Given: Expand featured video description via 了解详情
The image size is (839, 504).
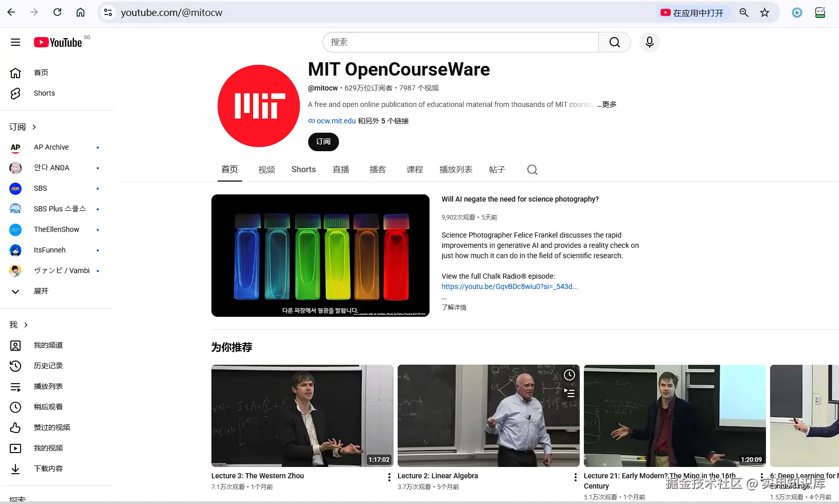Looking at the screenshot, I should pos(454,308).
